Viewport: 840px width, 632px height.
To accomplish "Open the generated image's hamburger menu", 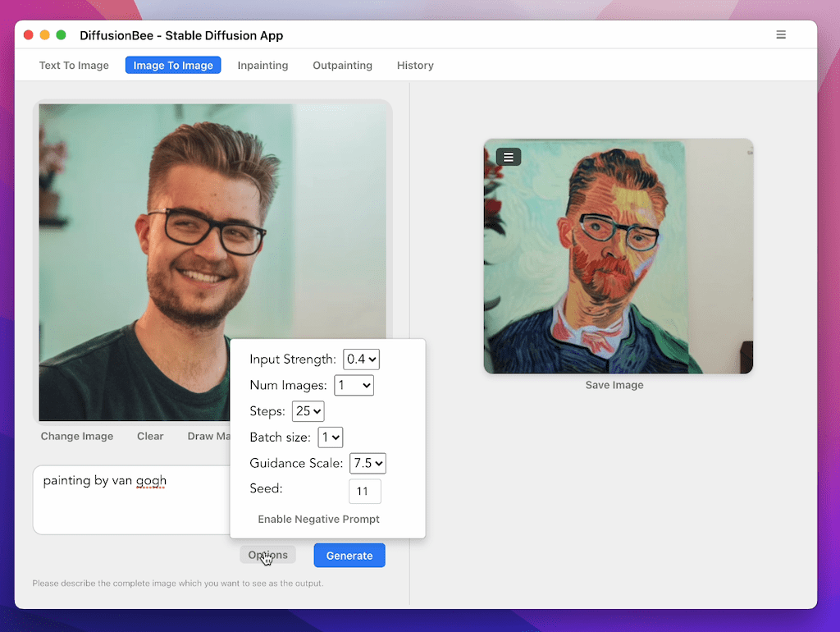I will tap(508, 156).
